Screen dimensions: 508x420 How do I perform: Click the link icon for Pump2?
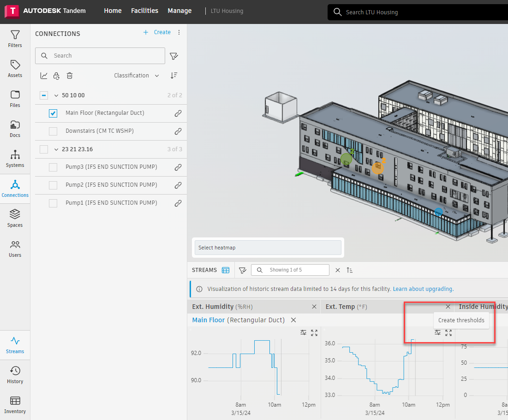click(x=178, y=185)
